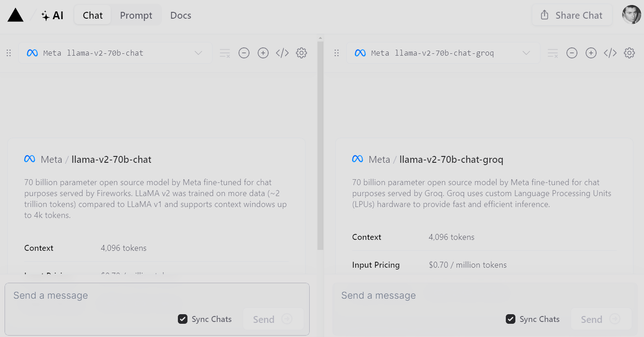Open the Docs link
The width and height of the screenshot is (644, 337).
(181, 16)
